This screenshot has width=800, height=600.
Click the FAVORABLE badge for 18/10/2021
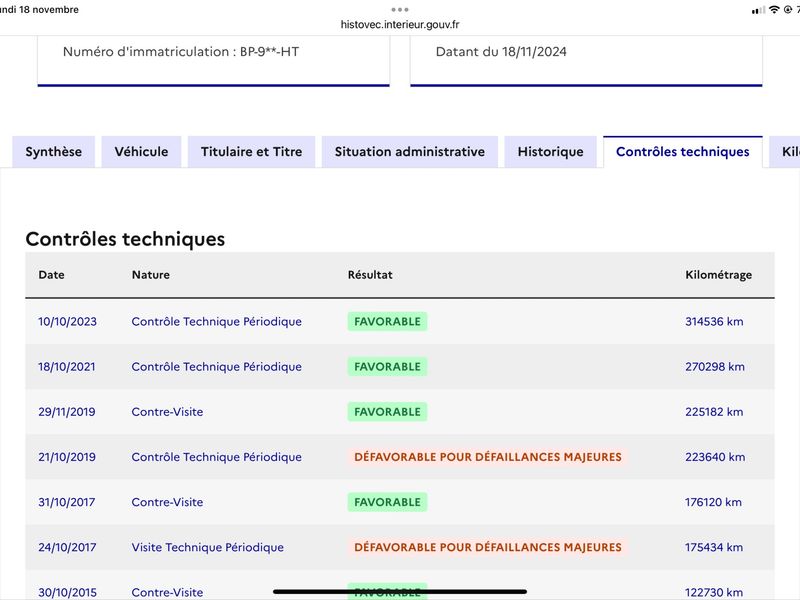coord(387,367)
